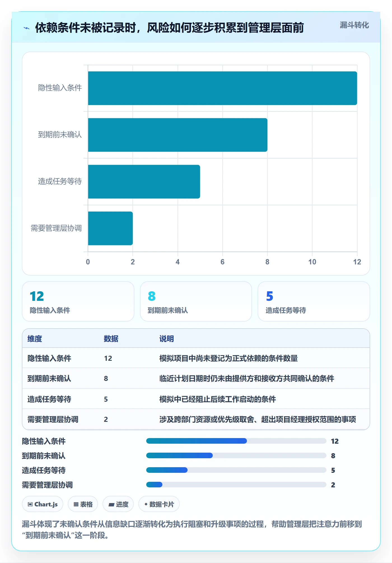
Task: Click the 需要管理层协调 y-axis label in chart
Action: coord(56,228)
